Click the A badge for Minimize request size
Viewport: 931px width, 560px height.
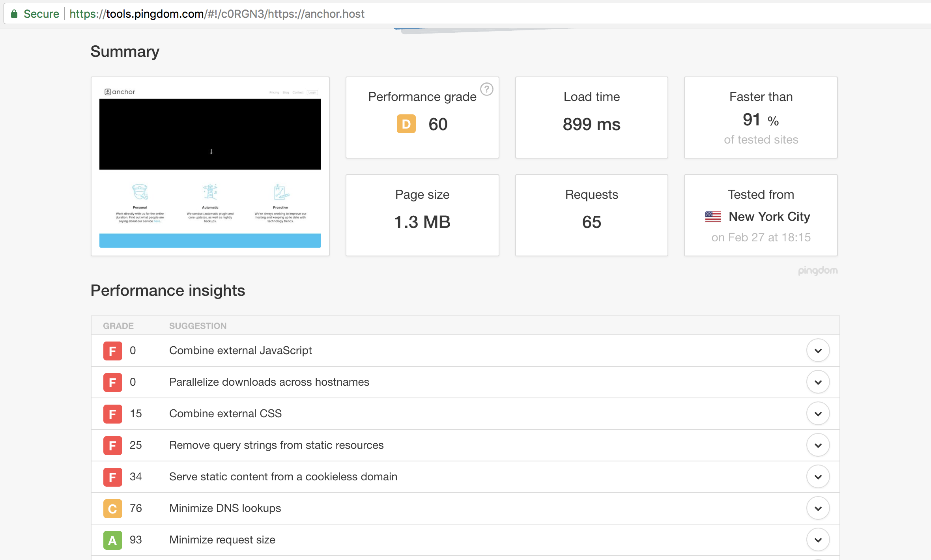(112, 540)
